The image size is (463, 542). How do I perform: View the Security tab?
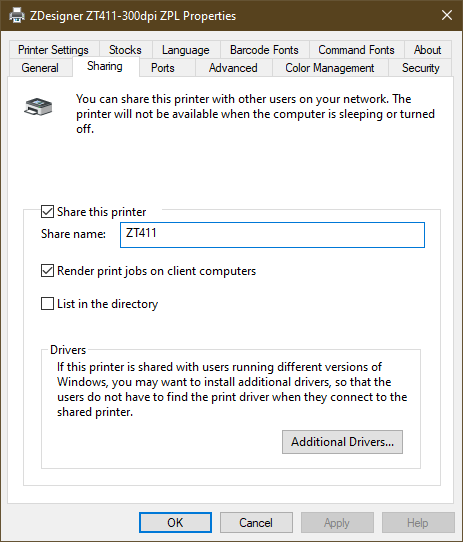[x=420, y=68]
